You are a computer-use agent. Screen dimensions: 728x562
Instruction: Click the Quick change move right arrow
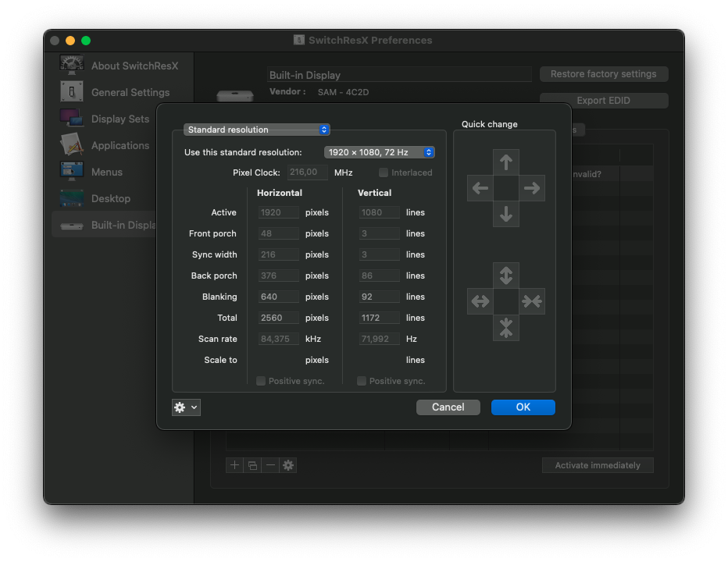point(532,188)
